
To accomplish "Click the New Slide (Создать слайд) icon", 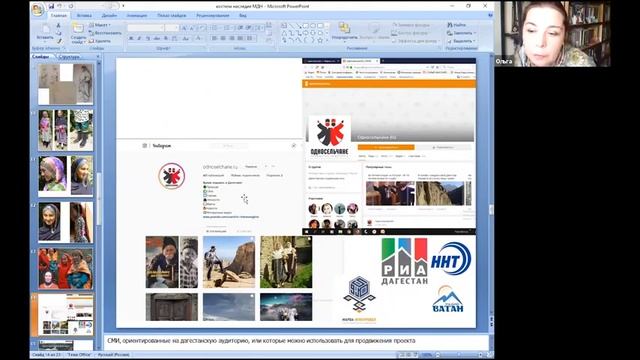I will 78,29.
